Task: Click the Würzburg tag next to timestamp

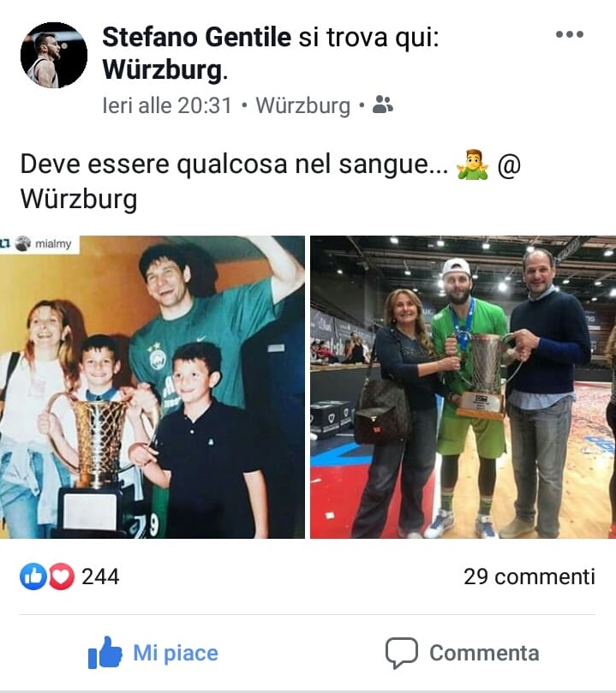Action: point(303,105)
